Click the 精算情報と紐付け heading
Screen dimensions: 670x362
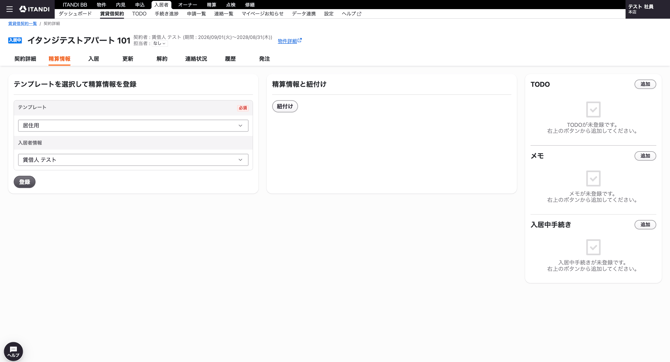click(x=299, y=84)
